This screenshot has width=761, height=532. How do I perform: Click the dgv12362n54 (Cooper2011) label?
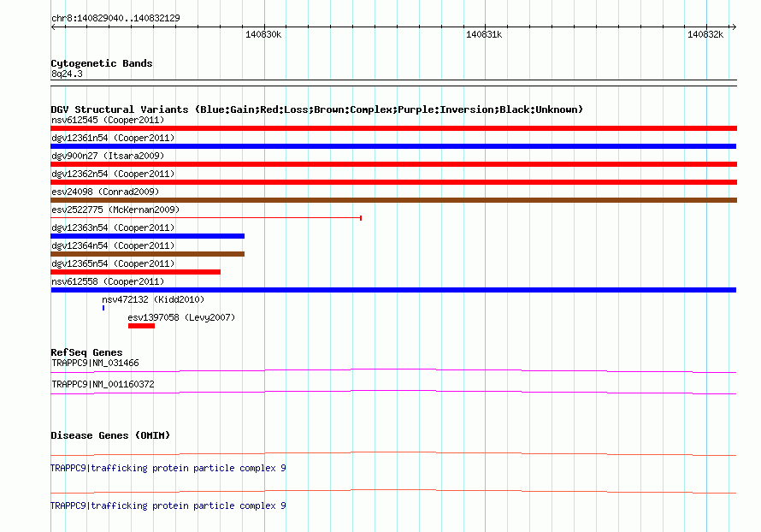(x=113, y=174)
